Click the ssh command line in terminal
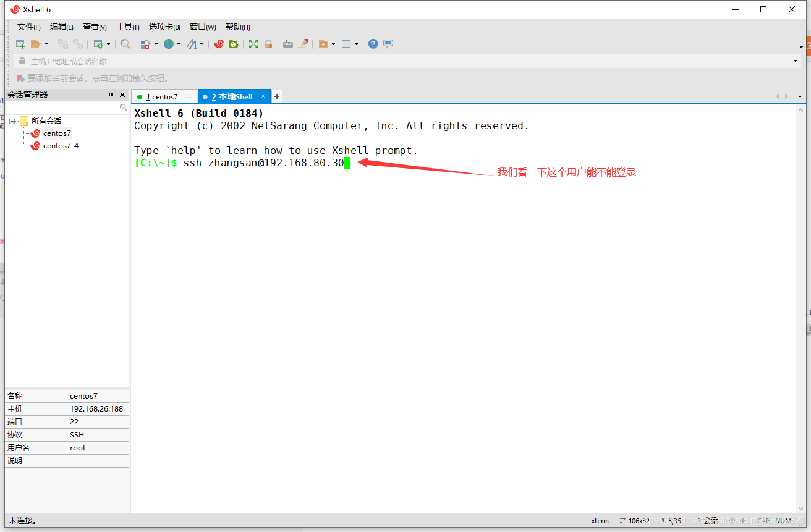This screenshot has width=811, height=532. tap(242, 163)
